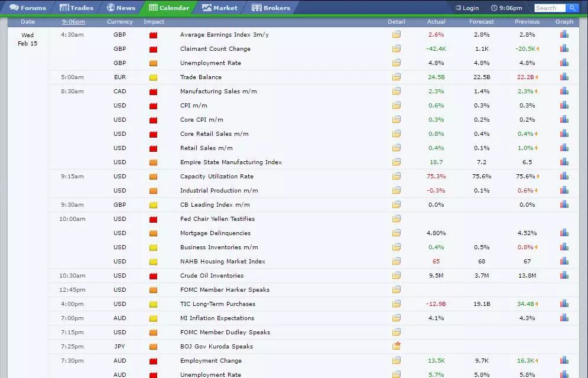Open the Market tab
The image size is (588, 378).
(x=220, y=8)
